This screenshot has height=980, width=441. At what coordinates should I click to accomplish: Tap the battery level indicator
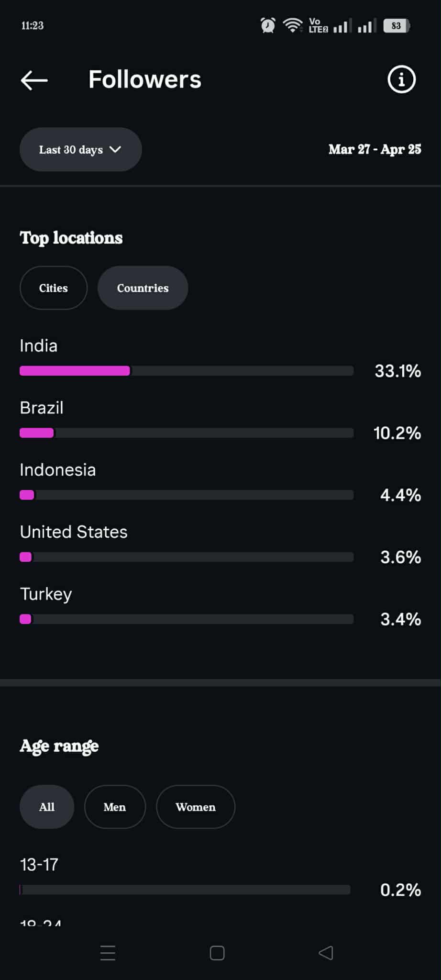pos(397,26)
